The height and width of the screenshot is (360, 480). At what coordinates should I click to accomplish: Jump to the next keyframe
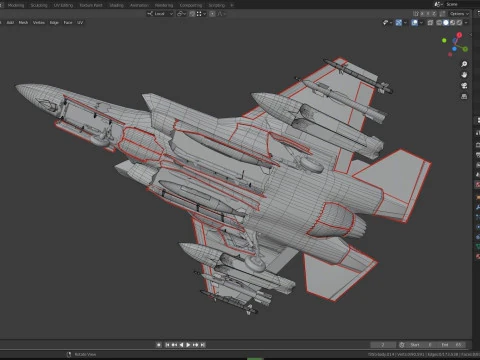pos(195,345)
